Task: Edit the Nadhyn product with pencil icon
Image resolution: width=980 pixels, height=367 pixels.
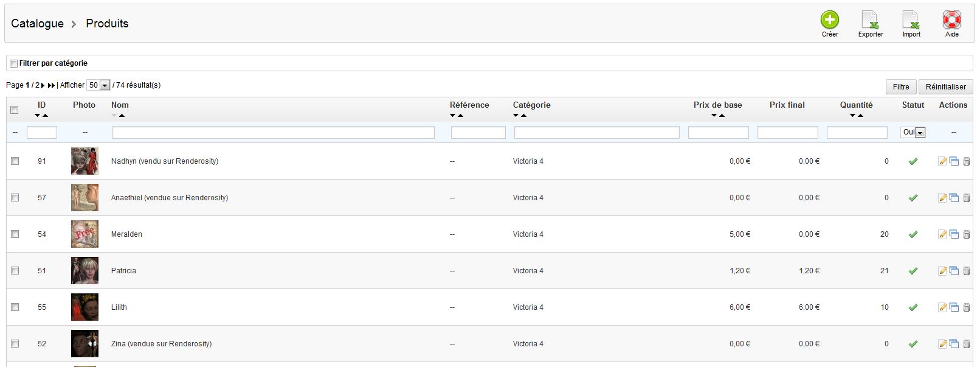Action: (x=942, y=161)
